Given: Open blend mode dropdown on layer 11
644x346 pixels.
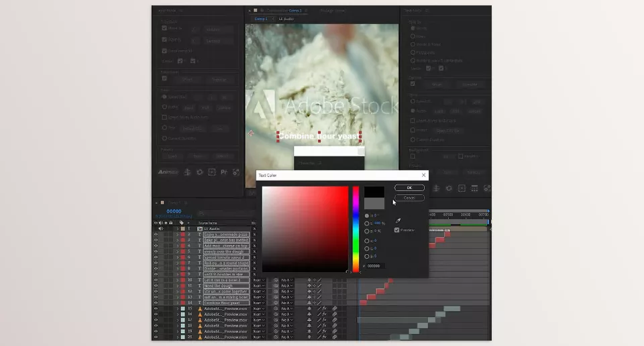Looking at the screenshot, I should (259, 286).
